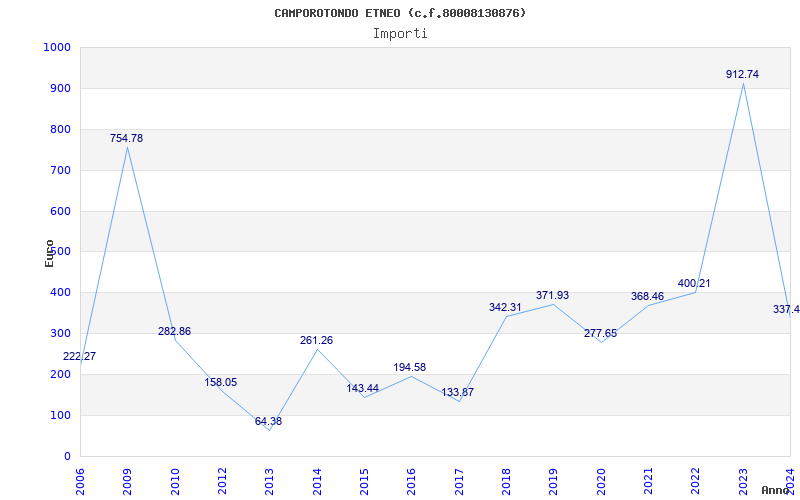
Task: Click the 2012 x-axis year label
Action: click(222, 481)
